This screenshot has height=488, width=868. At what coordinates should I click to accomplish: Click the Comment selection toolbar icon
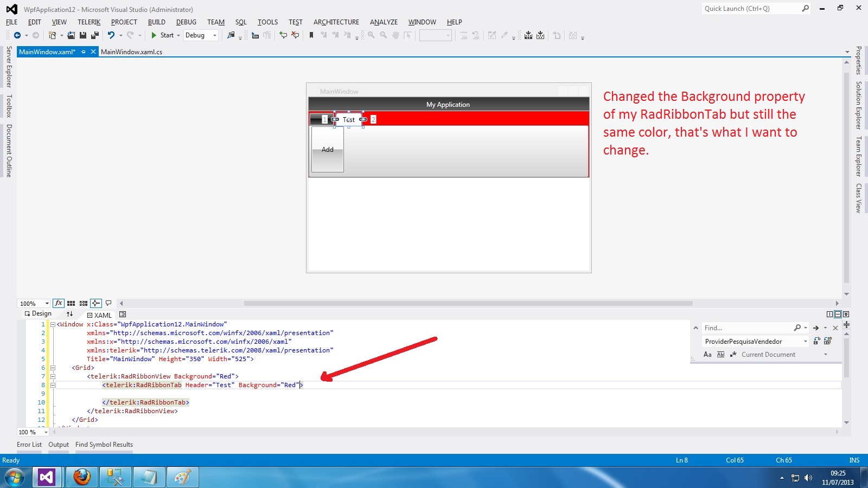pyautogui.click(x=283, y=35)
